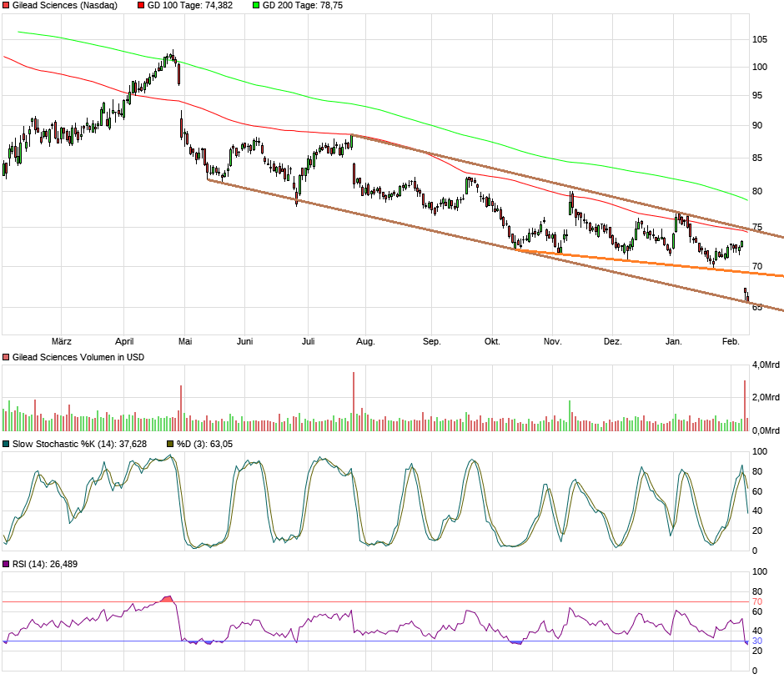Viewport: 784px width, 679px height.
Task: Select the Feb. axis label
Action: click(731, 341)
